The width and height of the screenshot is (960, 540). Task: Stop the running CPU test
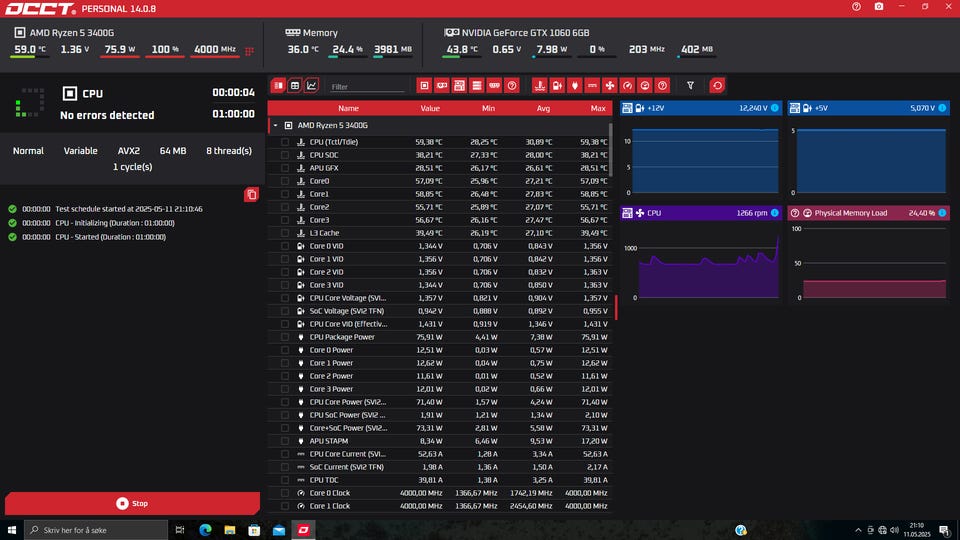(132, 503)
